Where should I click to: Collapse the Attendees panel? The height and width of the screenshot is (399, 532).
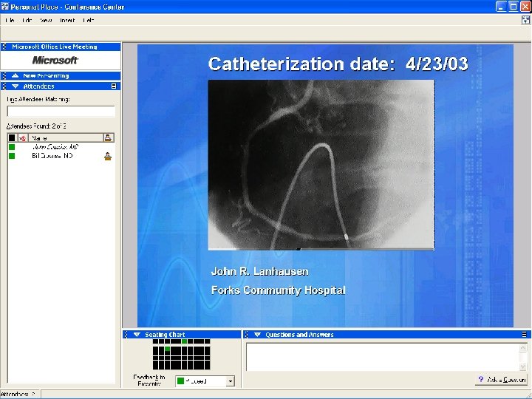click(x=15, y=86)
